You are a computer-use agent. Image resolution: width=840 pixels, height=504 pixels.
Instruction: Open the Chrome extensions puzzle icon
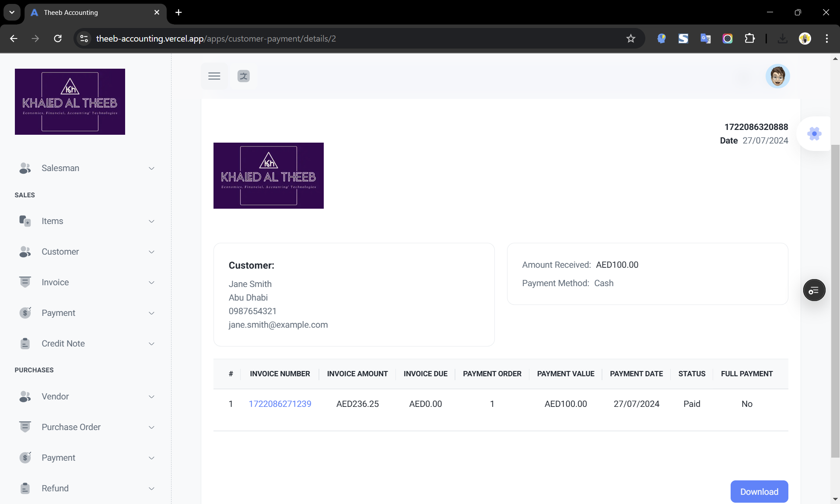coord(749,38)
